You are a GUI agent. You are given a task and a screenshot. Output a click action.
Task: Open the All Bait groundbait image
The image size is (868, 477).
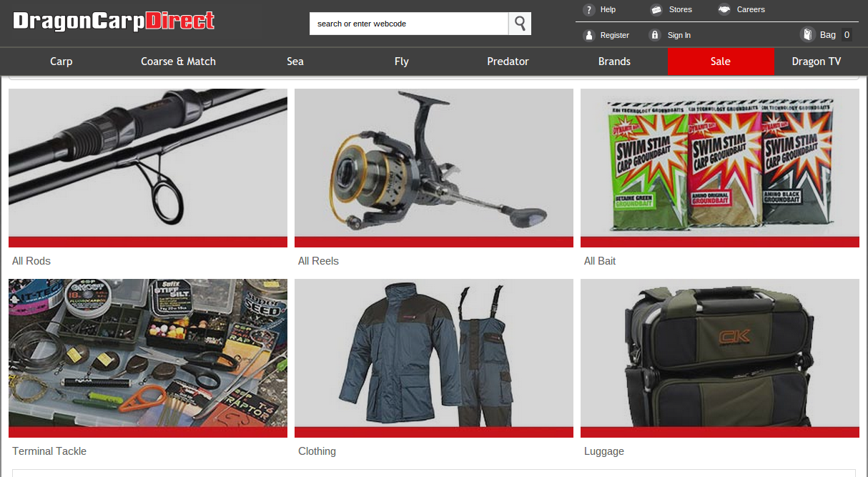(x=720, y=168)
